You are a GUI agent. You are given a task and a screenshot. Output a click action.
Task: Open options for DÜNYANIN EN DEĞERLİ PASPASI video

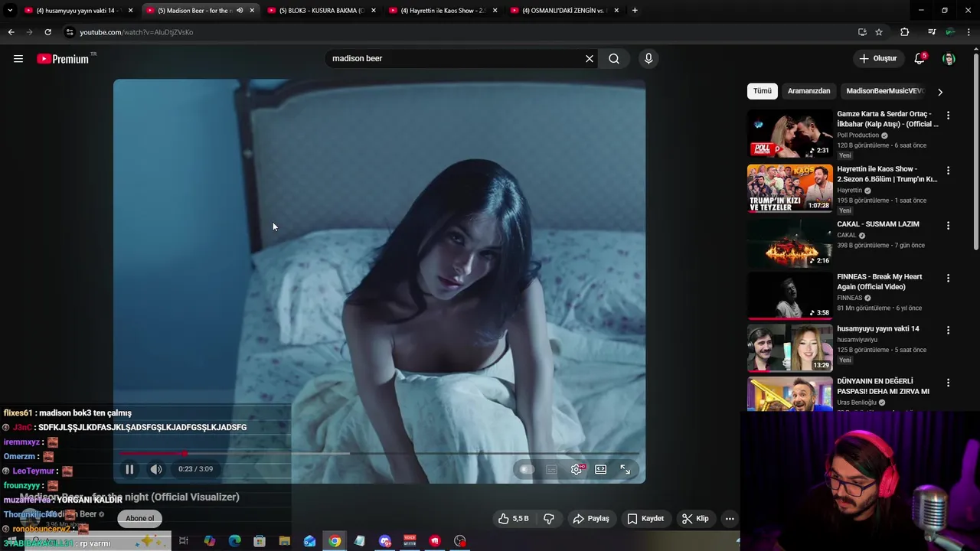tap(948, 383)
